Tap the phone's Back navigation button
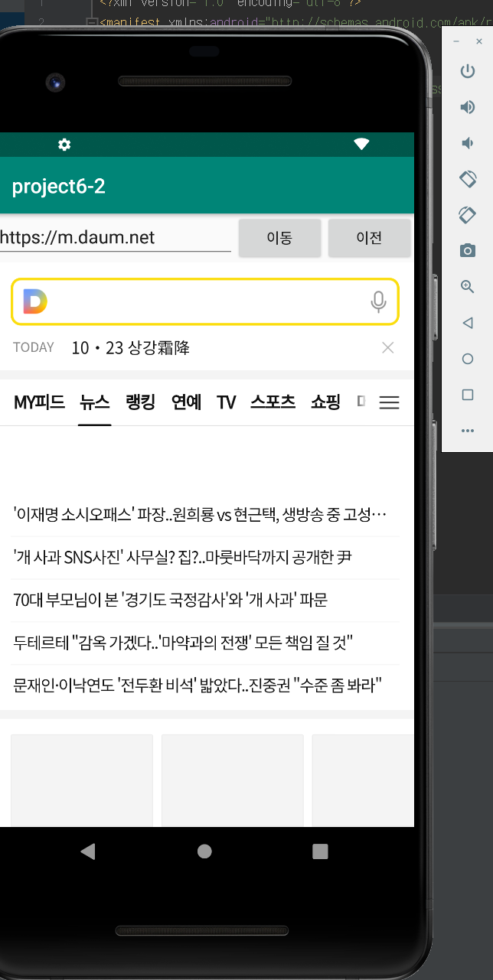Image resolution: width=493 pixels, height=980 pixels. click(x=88, y=851)
